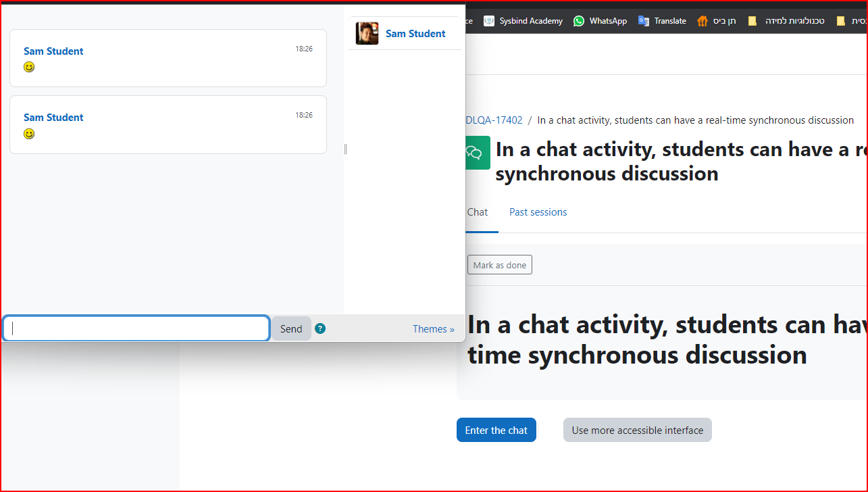Open the תן ביס bookmark
The width and height of the screenshot is (868, 492).
(717, 21)
